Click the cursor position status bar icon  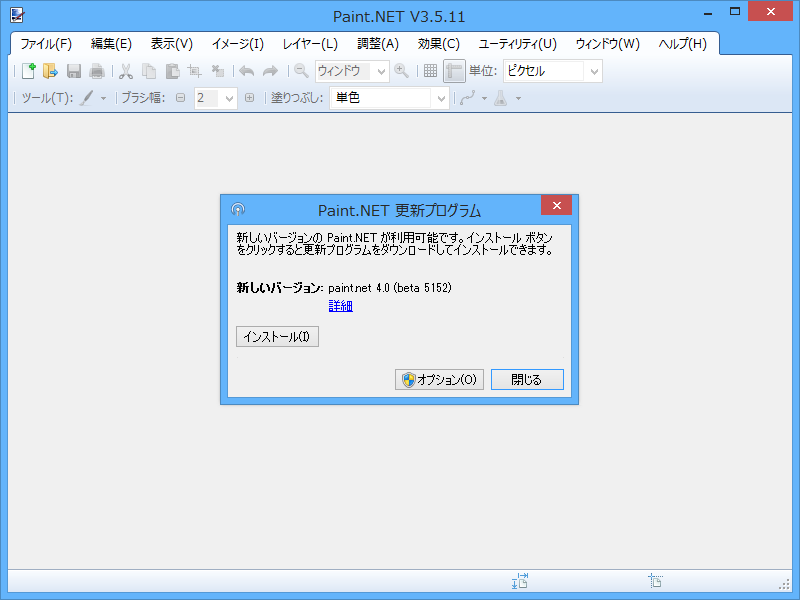tap(655, 581)
